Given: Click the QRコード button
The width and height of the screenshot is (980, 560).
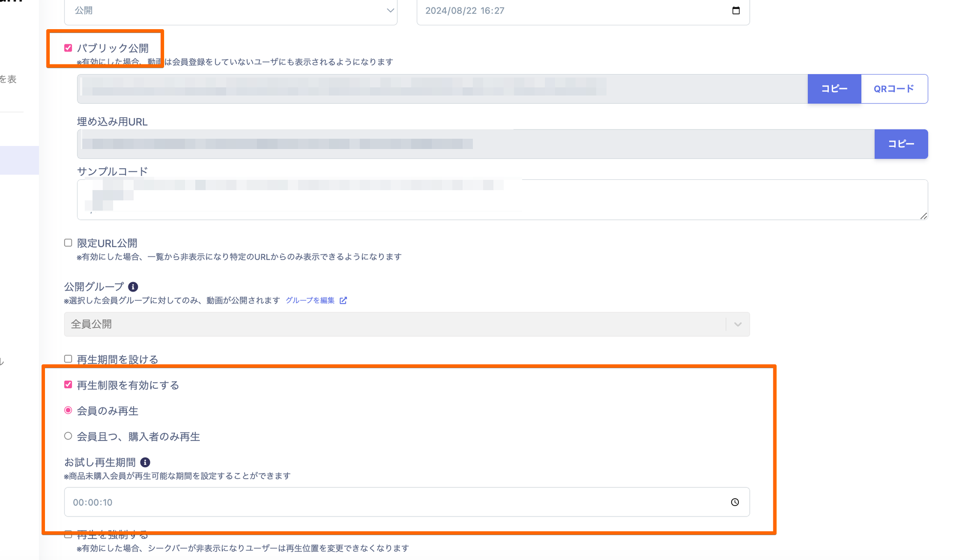Looking at the screenshot, I should [894, 89].
